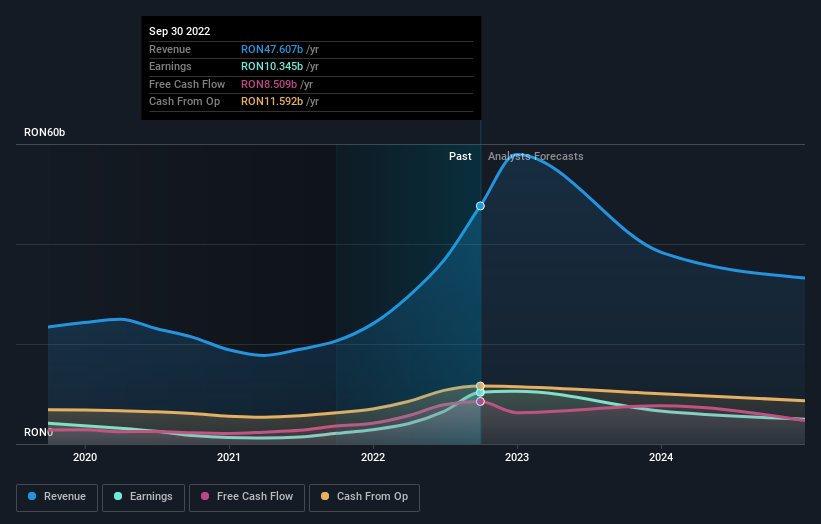Screen dimensions: 821x524
Task: Click the RON47.607b revenue value
Action: point(272,49)
